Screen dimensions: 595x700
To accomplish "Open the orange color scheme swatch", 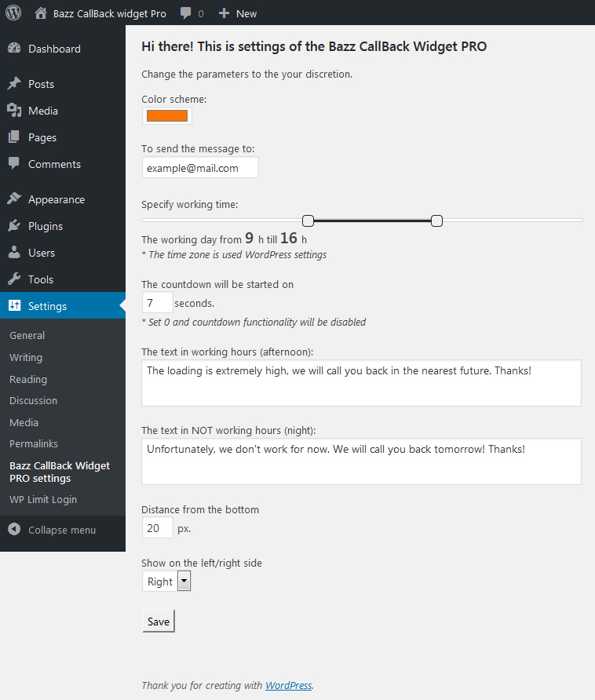I will point(167,115).
